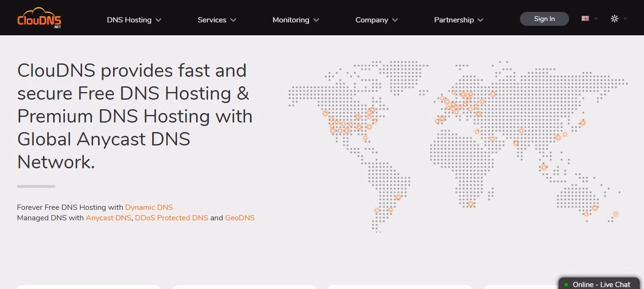Expand the Partnership chevron arrow
644x289 pixels.
[x=480, y=20]
